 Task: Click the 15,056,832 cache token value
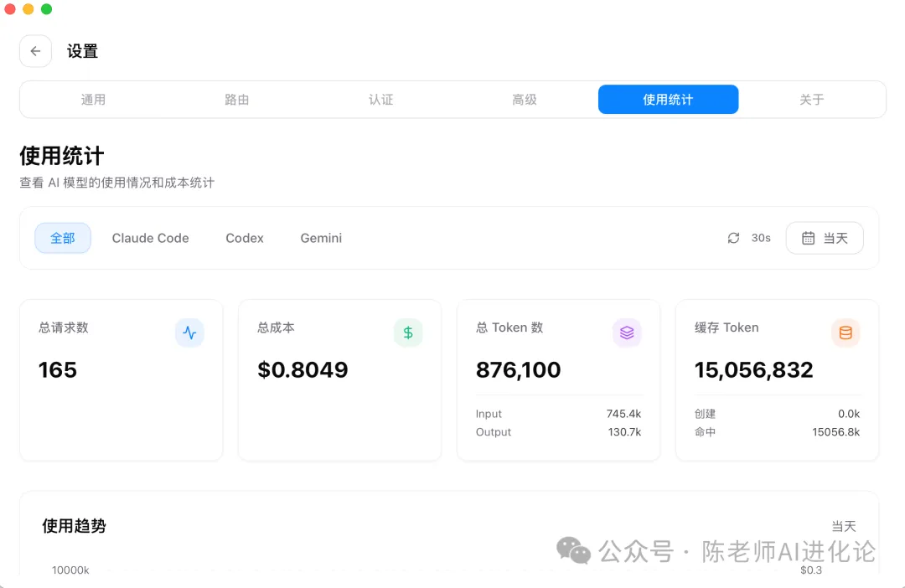click(x=753, y=369)
